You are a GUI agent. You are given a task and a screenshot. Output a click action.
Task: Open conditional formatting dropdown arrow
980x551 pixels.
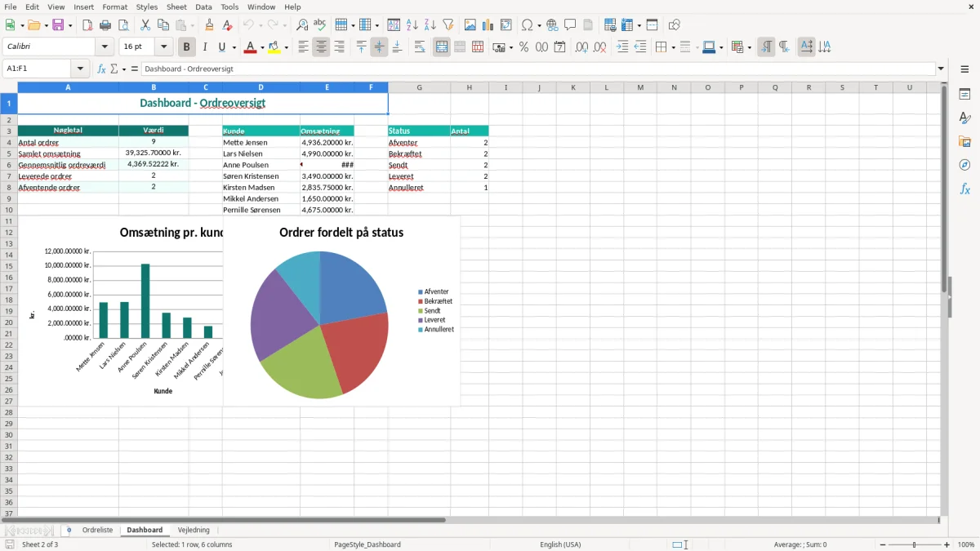(x=749, y=47)
